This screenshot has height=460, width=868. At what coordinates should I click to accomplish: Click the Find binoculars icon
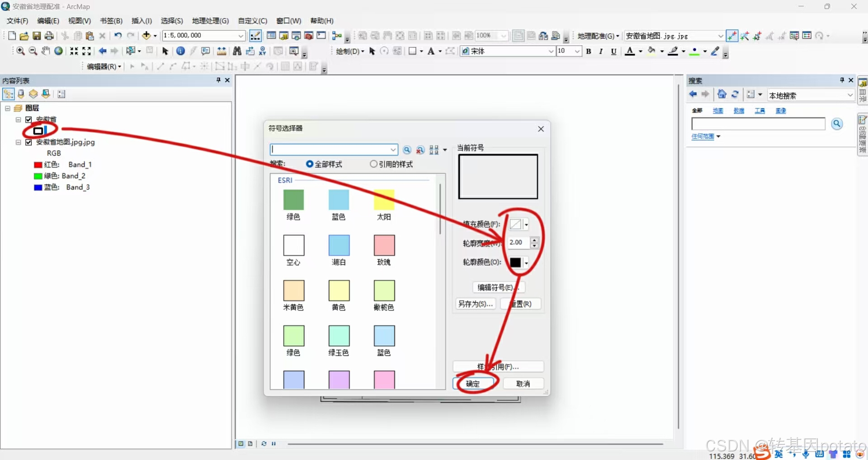click(237, 51)
